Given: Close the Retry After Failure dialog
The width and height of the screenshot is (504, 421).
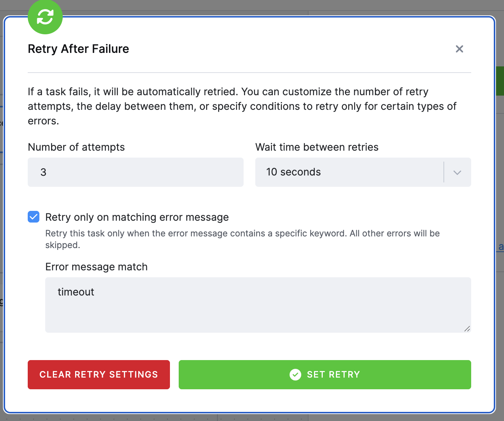Looking at the screenshot, I should [x=460, y=49].
